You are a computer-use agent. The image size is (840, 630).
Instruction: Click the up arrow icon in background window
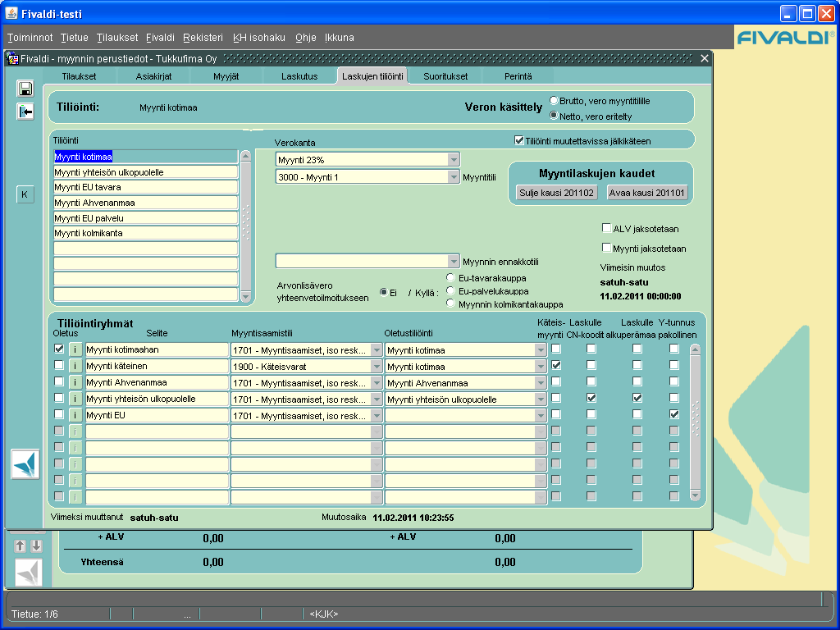point(20,546)
